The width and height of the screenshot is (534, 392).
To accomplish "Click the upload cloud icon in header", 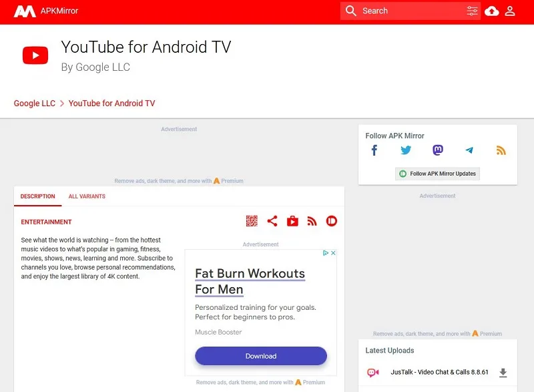I will click(x=491, y=11).
